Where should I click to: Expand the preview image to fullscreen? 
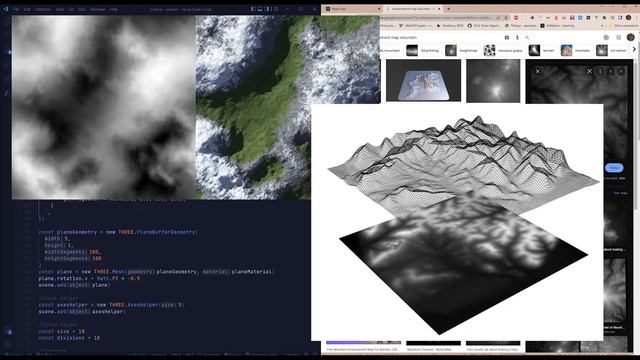(589, 71)
